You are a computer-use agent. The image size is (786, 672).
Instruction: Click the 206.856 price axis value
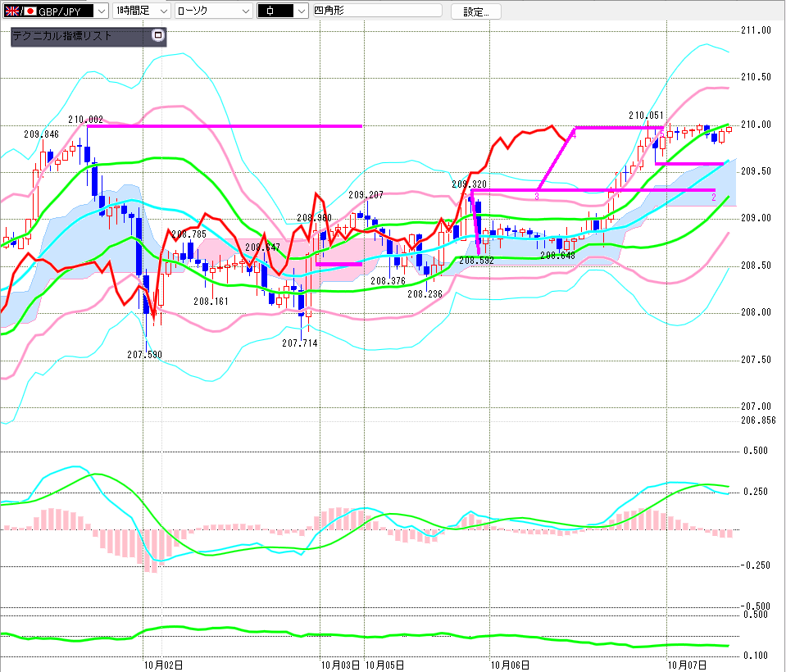[x=758, y=420]
